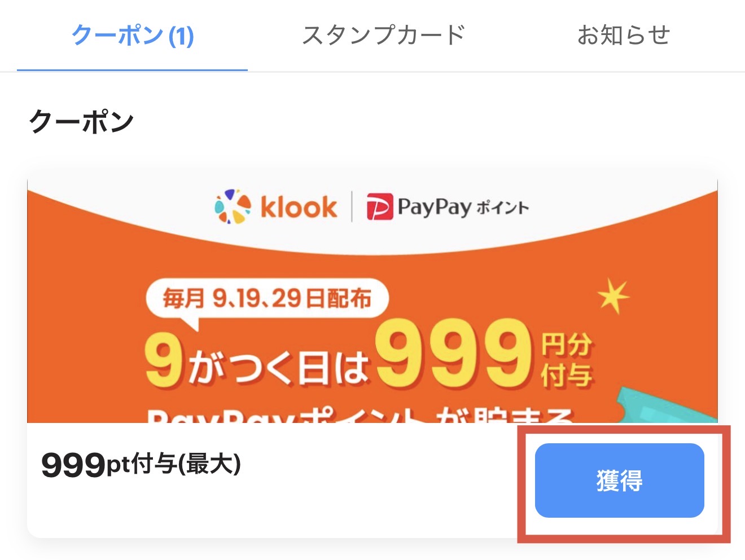This screenshot has height=560, width=745.
Task: Click the 円分付与 text on the banner
Action: (x=566, y=360)
